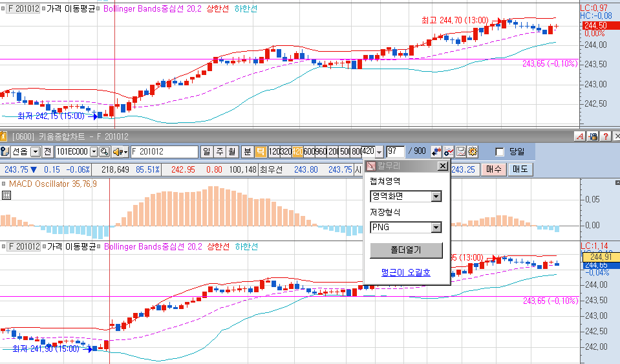Click the chart indicator line icon
Image resolution: width=620 pixels, height=364 pixels.
click(449, 151)
